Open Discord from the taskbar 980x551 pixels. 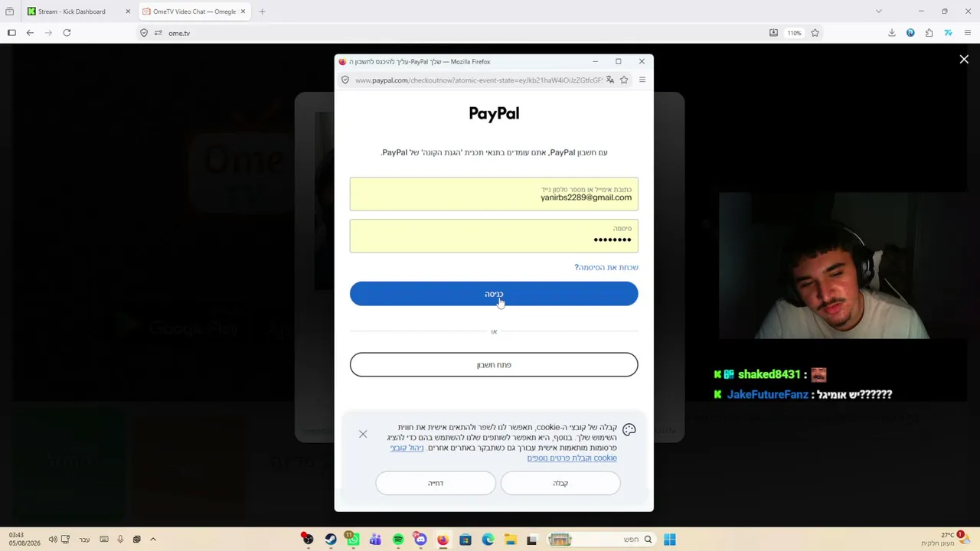[x=420, y=540]
